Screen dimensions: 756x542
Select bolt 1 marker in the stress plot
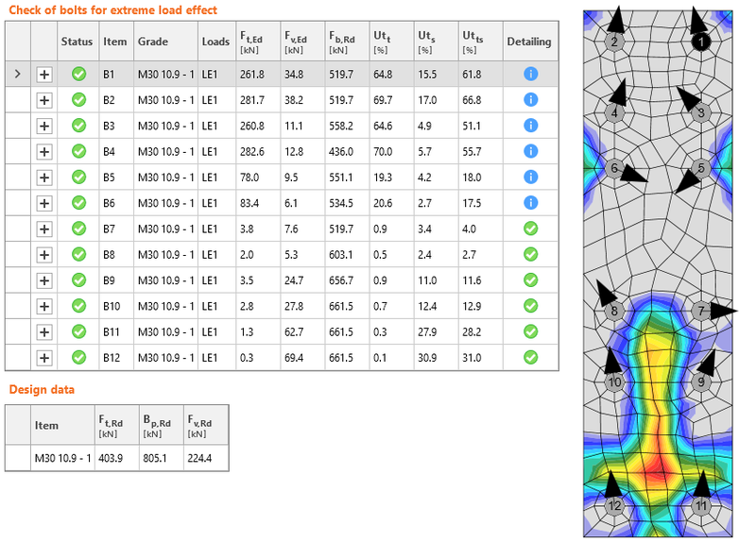point(700,42)
